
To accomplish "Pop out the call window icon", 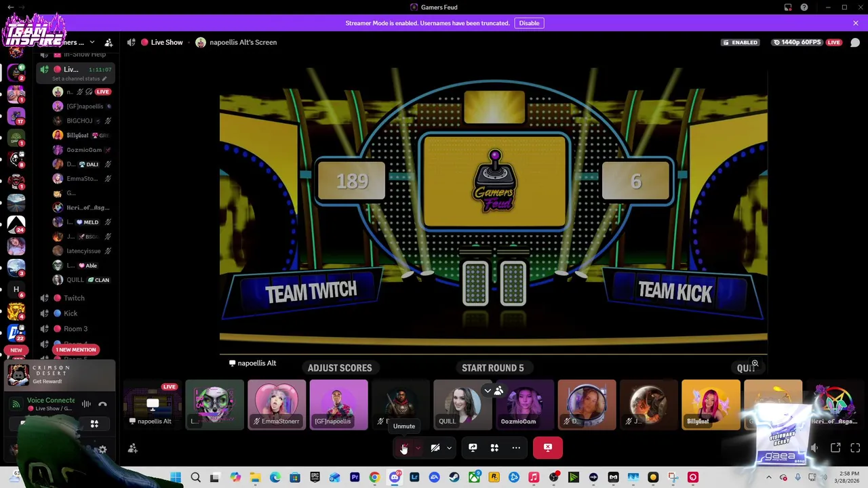I will click(x=835, y=448).
